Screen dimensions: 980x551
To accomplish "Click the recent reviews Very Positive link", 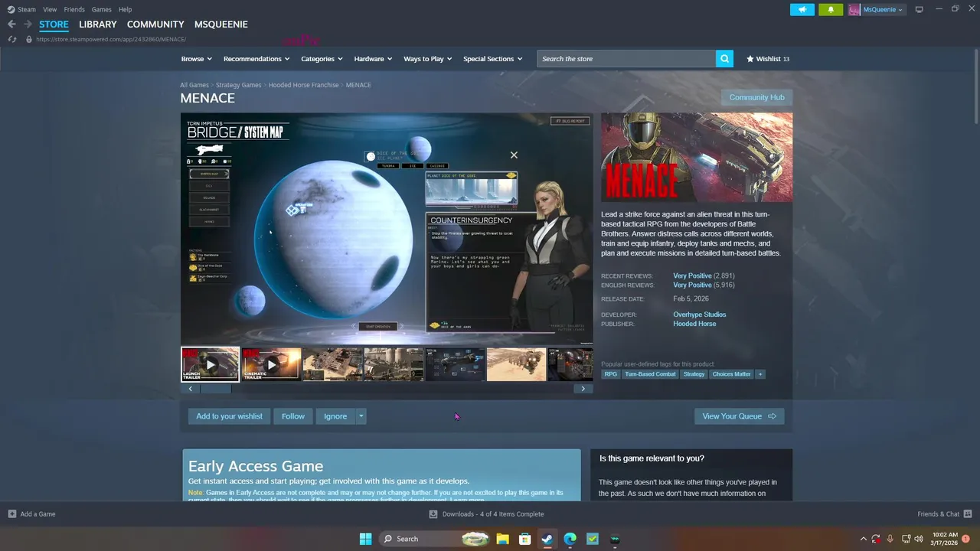I will tap(692, 275).
